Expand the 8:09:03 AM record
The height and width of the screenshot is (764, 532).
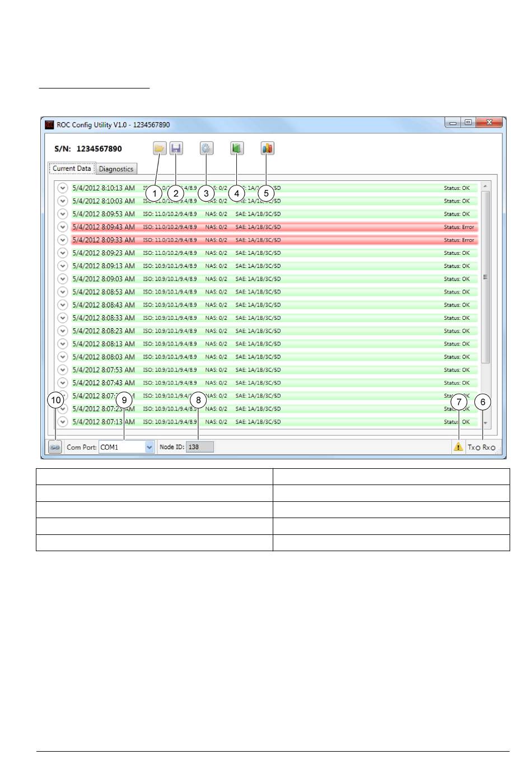click(63, 279)
